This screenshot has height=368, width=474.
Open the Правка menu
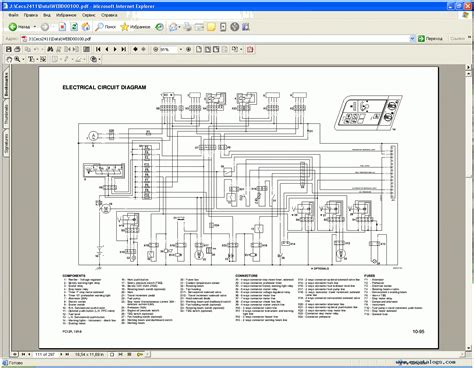click(x=31, y=15)
